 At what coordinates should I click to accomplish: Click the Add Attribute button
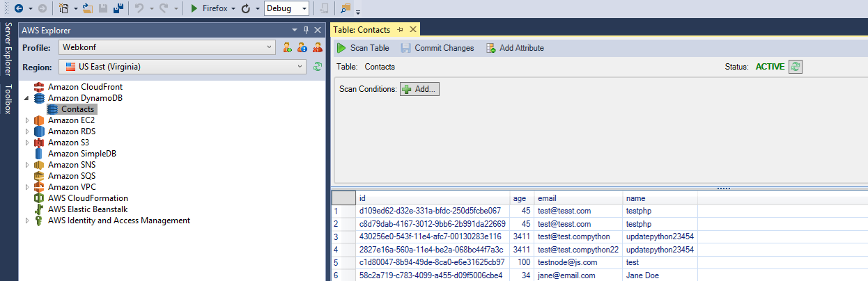(515, 48)
